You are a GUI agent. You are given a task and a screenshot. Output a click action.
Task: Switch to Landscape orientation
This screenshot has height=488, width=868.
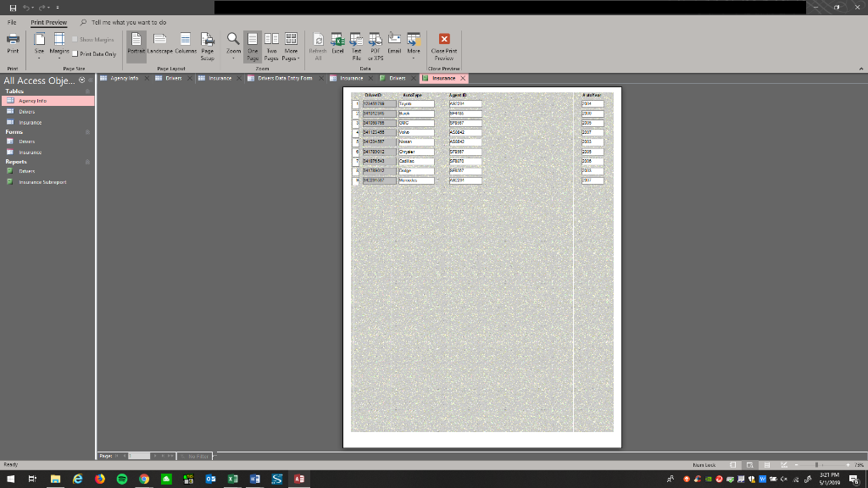160,44
